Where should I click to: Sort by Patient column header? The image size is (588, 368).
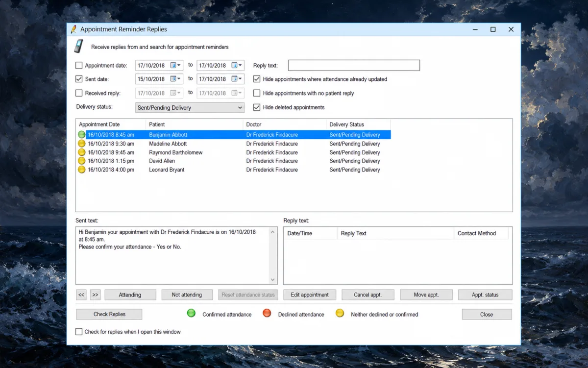pyautogui.click(x=195, y=124)
